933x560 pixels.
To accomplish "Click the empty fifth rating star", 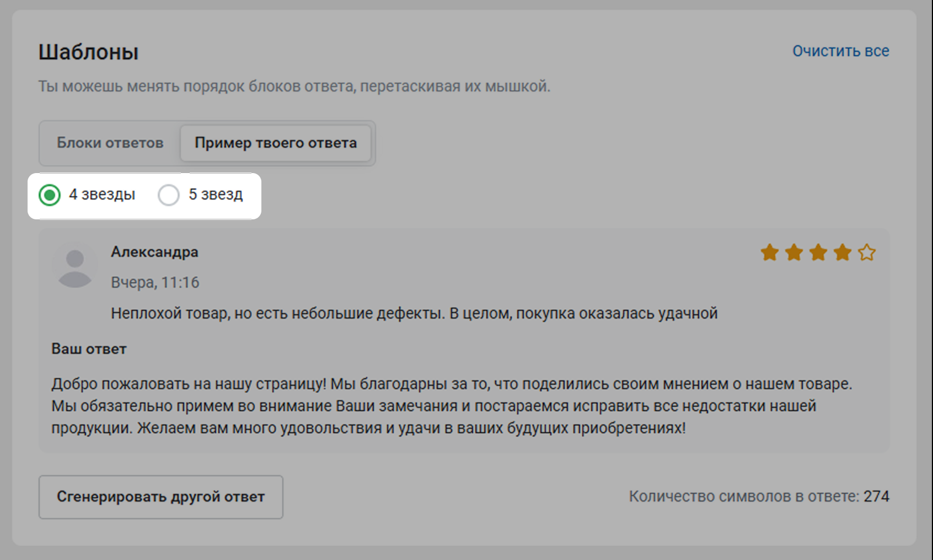I will (x=866, y=253).
